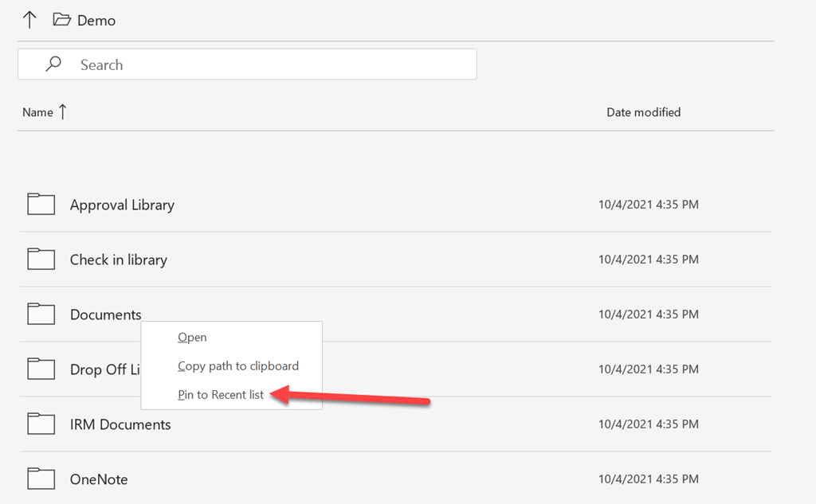Click the Demo breadcrumb folder name

tap(96, 21)
